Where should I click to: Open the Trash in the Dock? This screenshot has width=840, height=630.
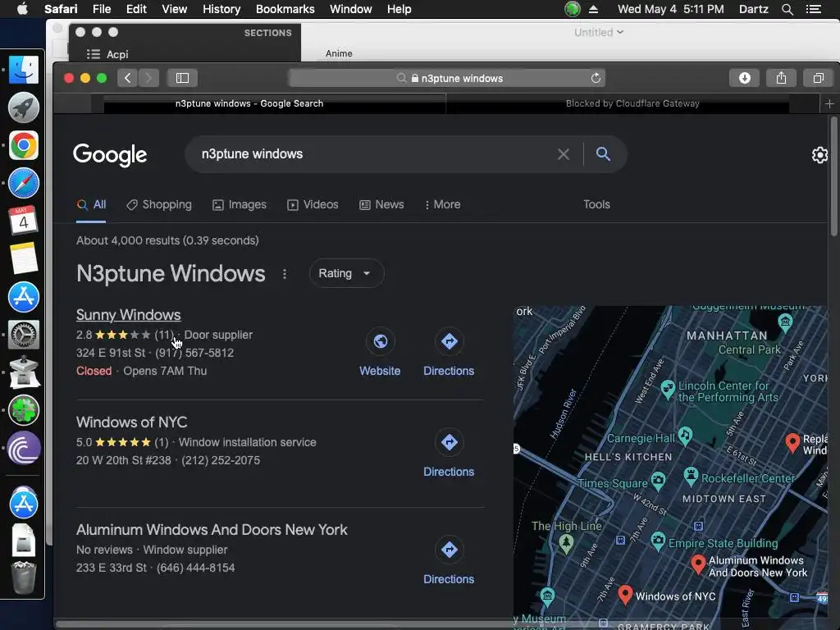click(24, 577)
